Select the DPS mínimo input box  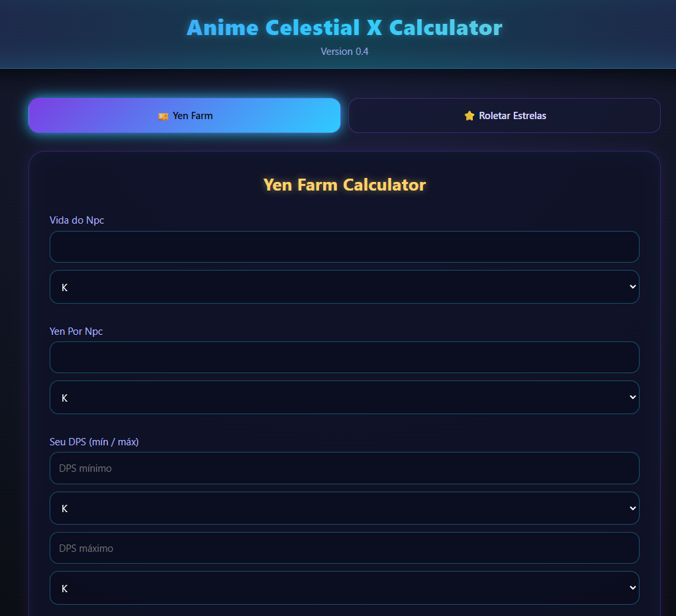pos(344,468)
